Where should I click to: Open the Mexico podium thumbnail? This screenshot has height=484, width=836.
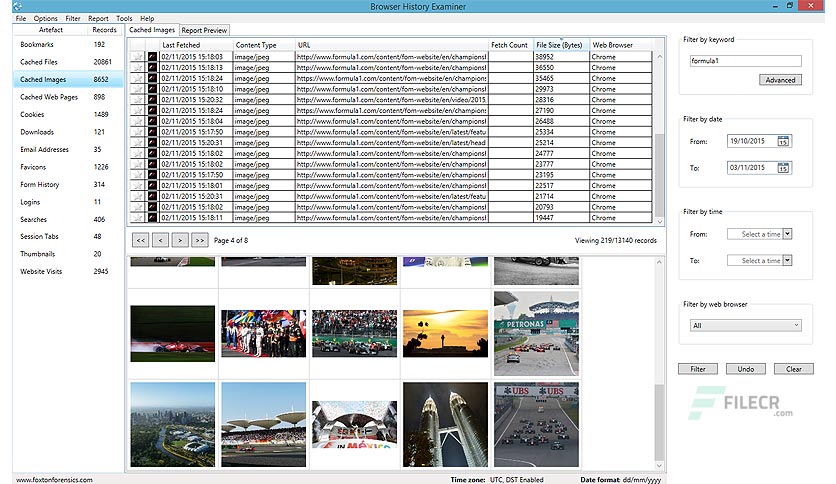[355, 424]
